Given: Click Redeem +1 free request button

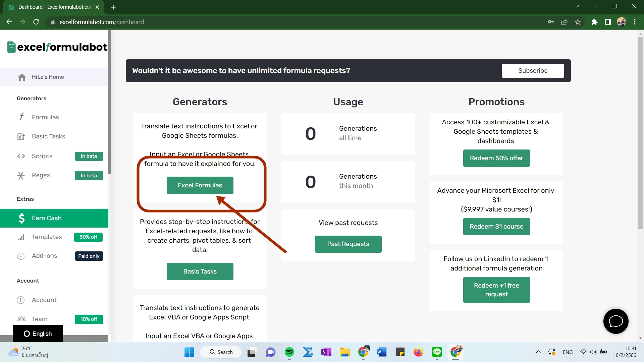Looking at the screenshot, I should [496, 290].
